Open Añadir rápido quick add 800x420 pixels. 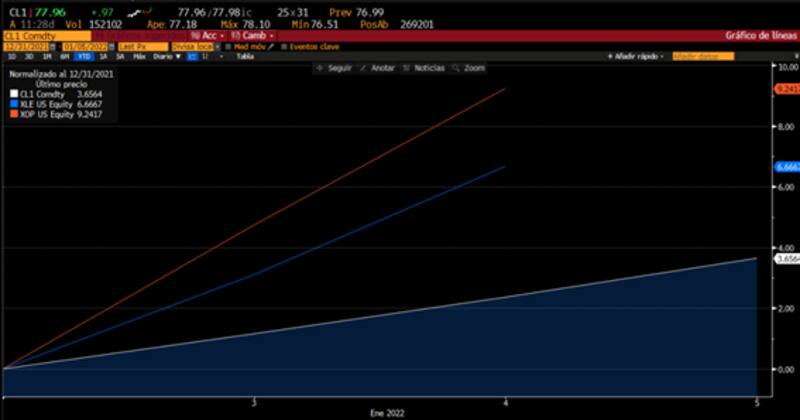pyautogui.click(x=637, y=57)
